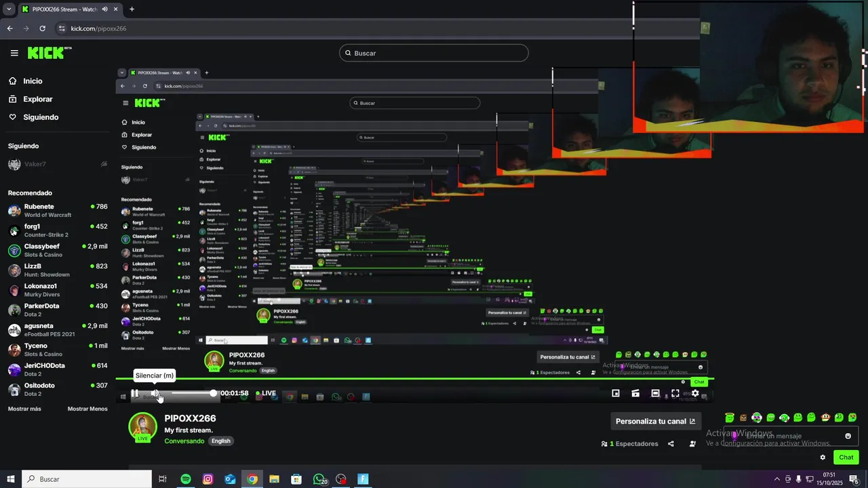The height and width of the screenshot is (488, 868).
Task: Open the main video player's settings gear
Action: tap(695, 393)
